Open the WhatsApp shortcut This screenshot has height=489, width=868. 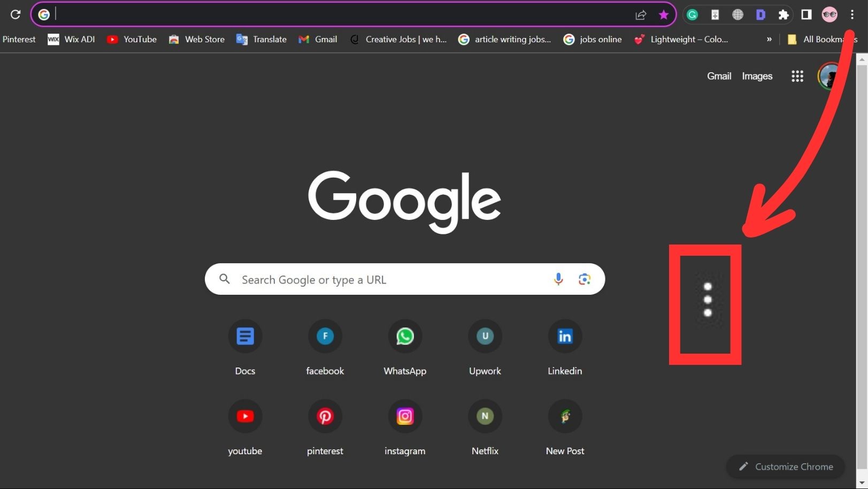pyautogui.click(x=405, y=337)
